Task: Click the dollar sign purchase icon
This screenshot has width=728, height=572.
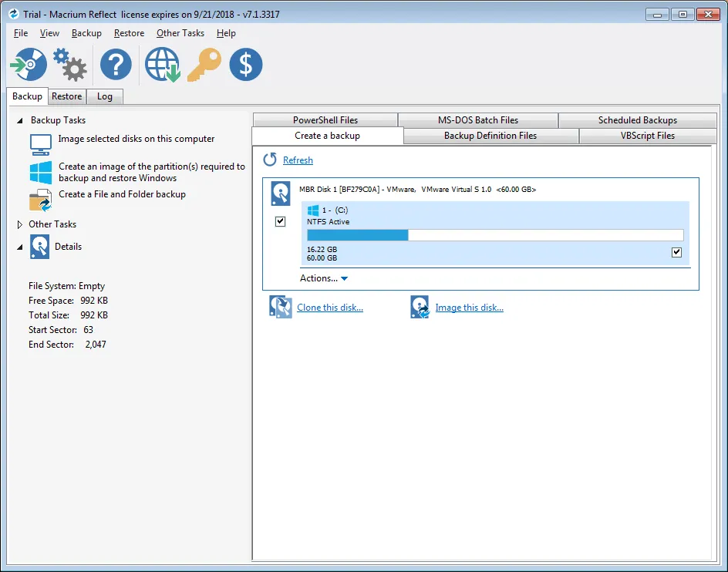Action: point(245,65)
